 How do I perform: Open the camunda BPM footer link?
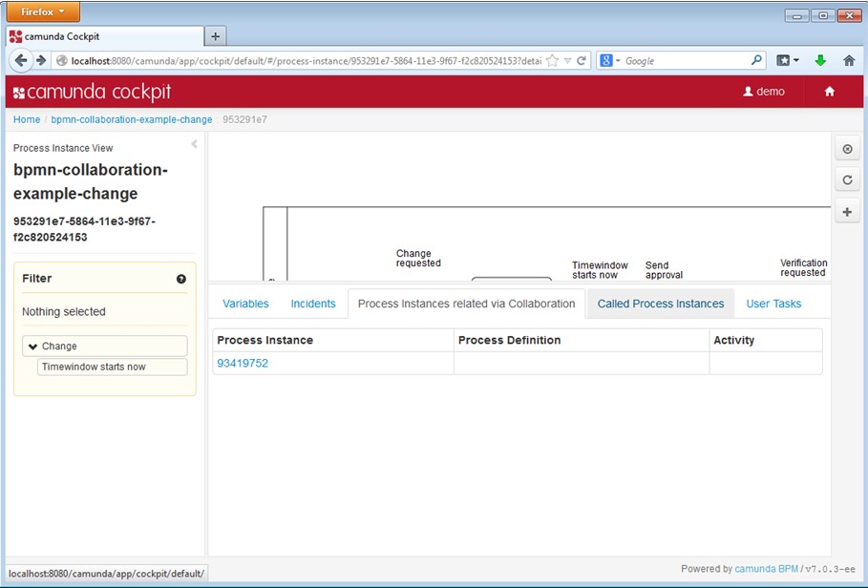766,569
